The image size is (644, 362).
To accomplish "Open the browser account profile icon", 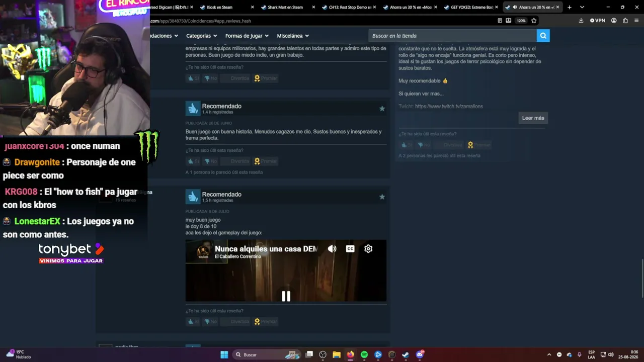I will (614, 21).
